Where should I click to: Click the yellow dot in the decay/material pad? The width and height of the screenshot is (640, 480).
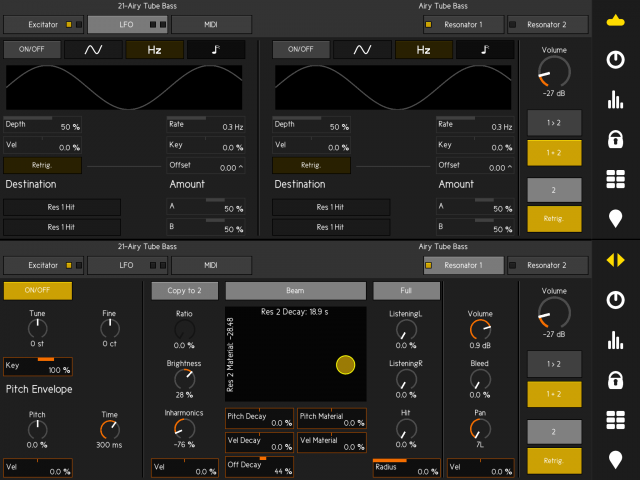(345, 365)
